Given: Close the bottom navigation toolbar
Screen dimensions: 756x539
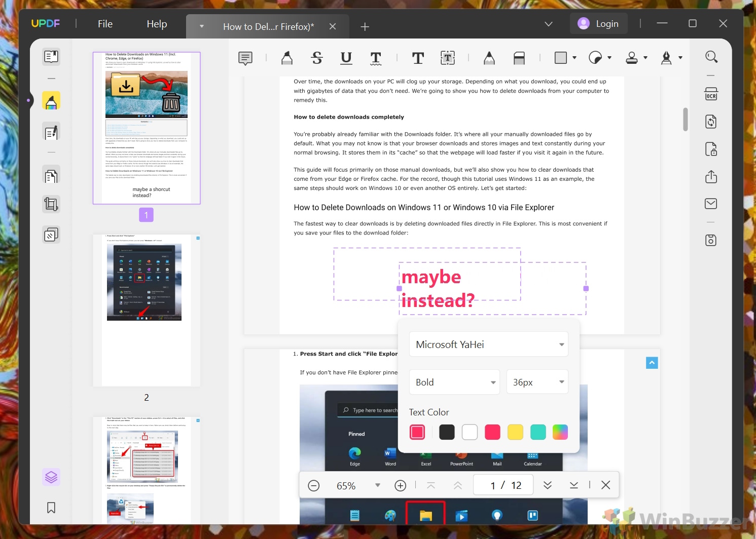Looking at the screenshot, I should point(605,485).
